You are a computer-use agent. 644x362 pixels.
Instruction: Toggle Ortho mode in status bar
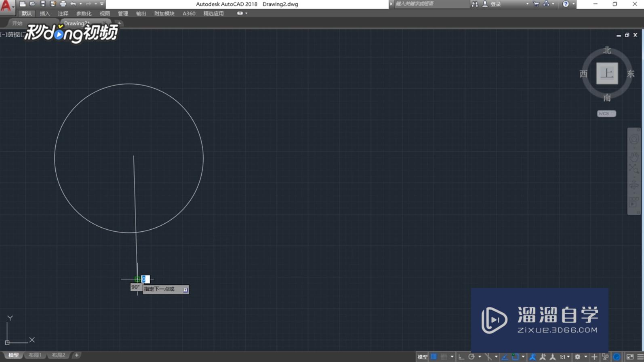click(461, 357)
